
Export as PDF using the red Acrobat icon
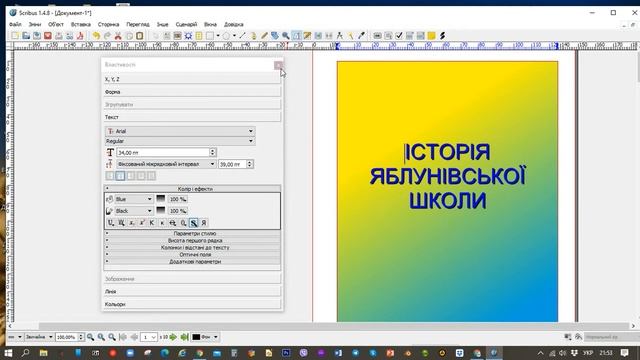(80, 36)
